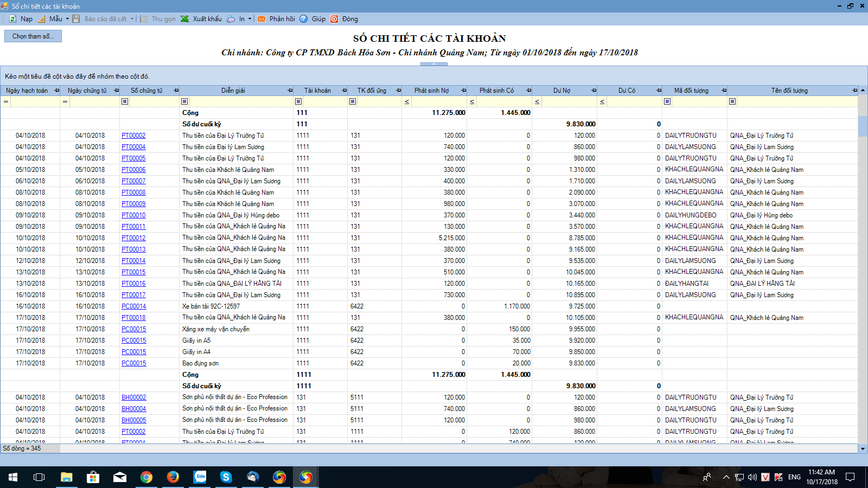
Task: Pin the Tài khoản column
Action: pos(344,91)
